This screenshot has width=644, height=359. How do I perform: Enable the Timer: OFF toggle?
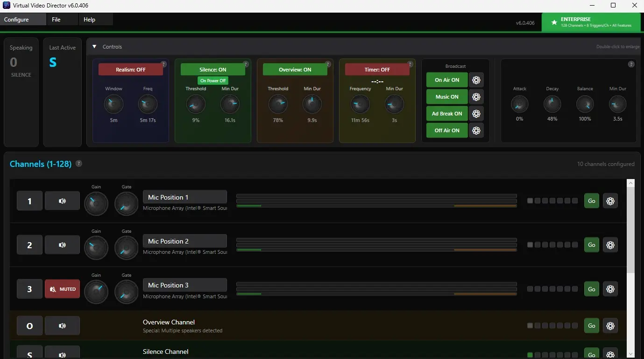(377, 70)
